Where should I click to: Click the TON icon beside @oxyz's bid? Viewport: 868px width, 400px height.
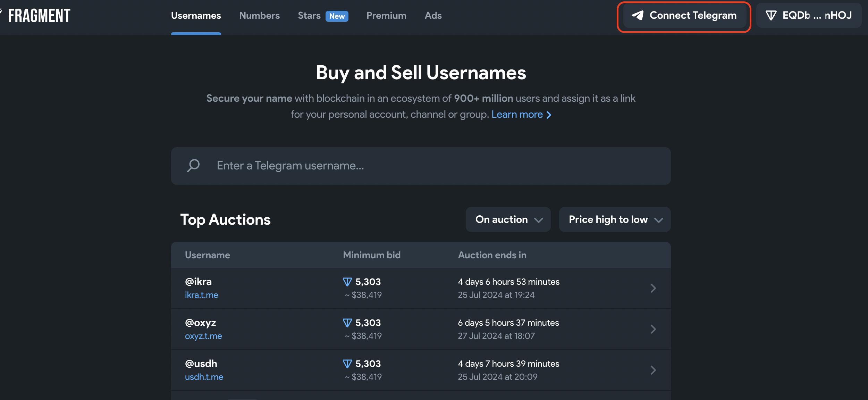[x=347, y=323]
